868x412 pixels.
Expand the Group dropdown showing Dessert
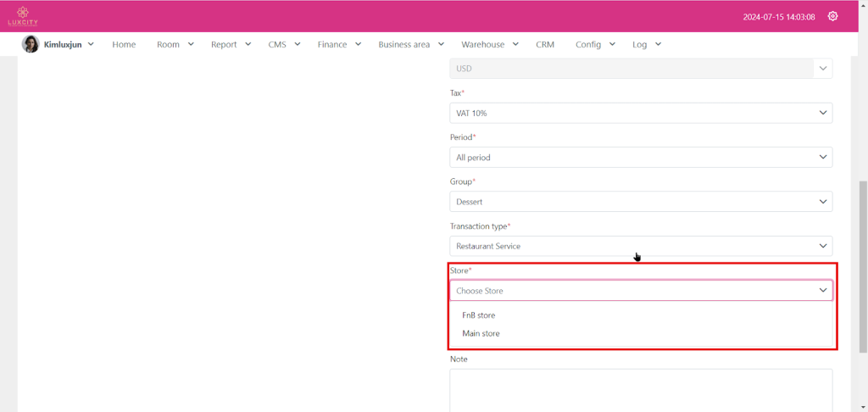[640, 202]
